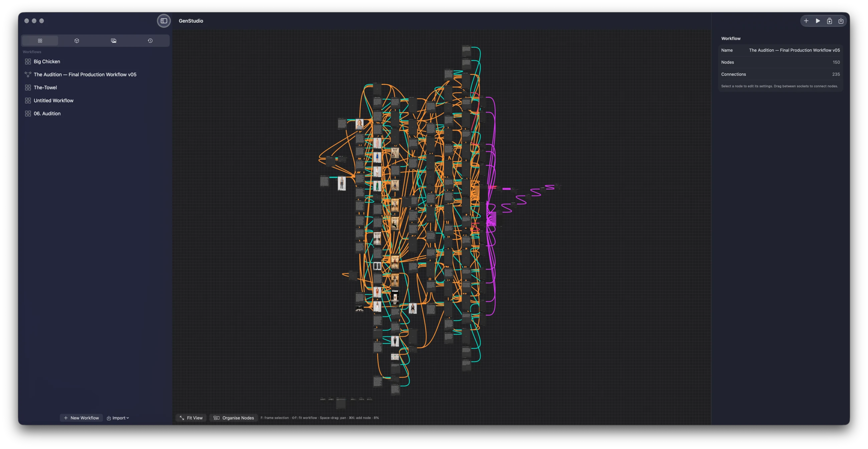Open Untitled Workflow in the sidebar
This screenshot has width=868, height=449.
(x=95, y=101)
